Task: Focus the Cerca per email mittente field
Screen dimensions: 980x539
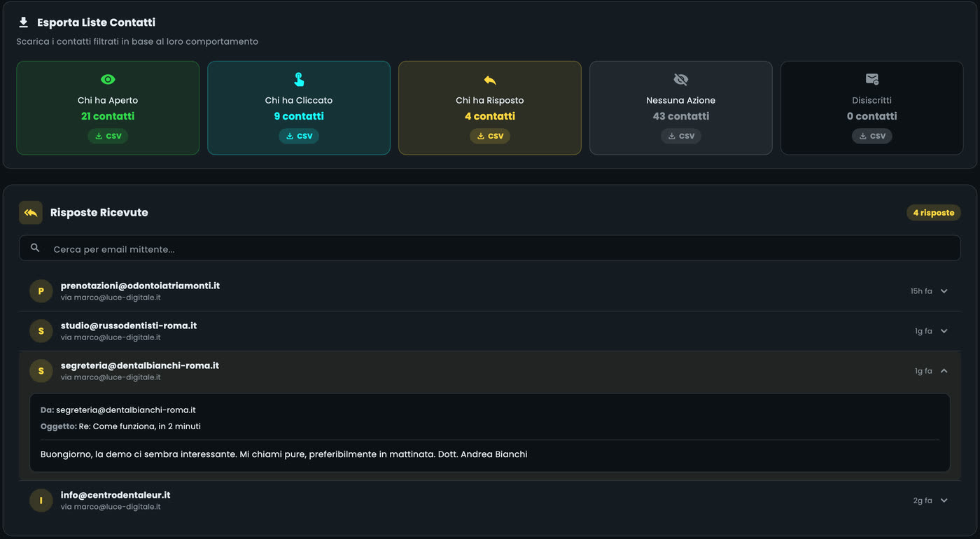Action: tap(490, 248)
